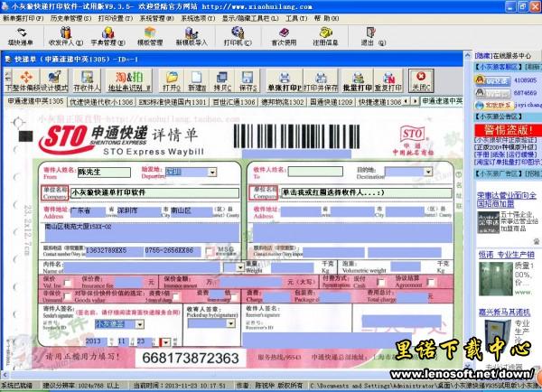Check the 保价 Val. Ins checkbox
The height and width of the screenshot is (392, 542).
pyautogui.click(x=68, y=283)
